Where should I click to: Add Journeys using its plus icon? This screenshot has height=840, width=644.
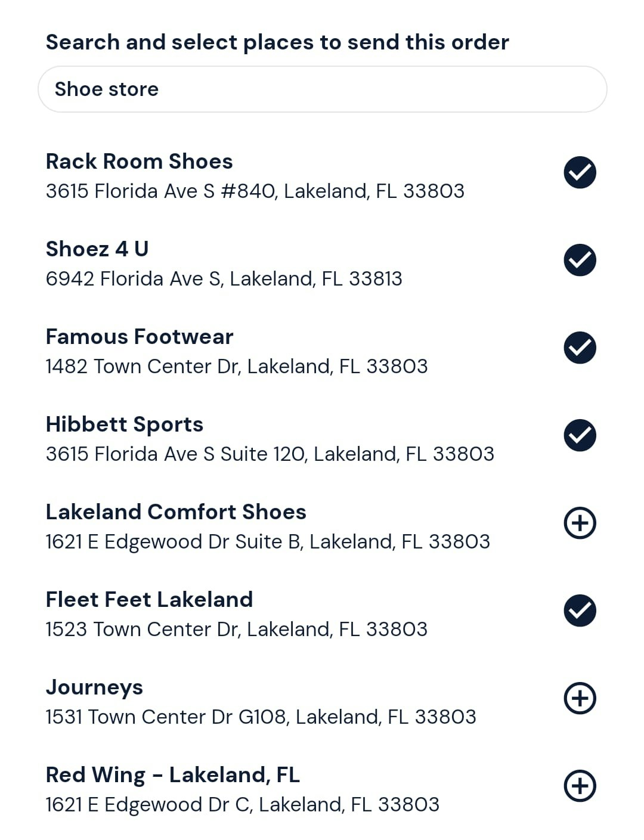(580, 698)
